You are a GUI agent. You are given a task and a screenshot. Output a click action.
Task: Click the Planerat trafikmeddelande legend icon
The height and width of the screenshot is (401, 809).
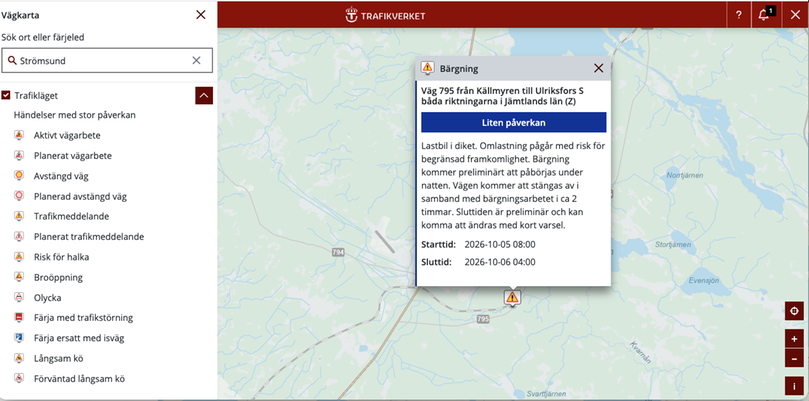[x=19, y=236]
